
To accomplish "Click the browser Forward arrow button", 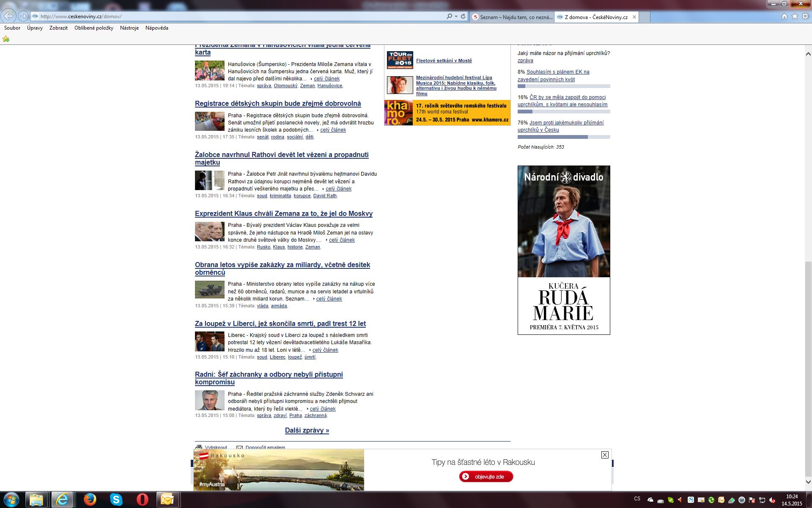I will click(x=23, y=16).
